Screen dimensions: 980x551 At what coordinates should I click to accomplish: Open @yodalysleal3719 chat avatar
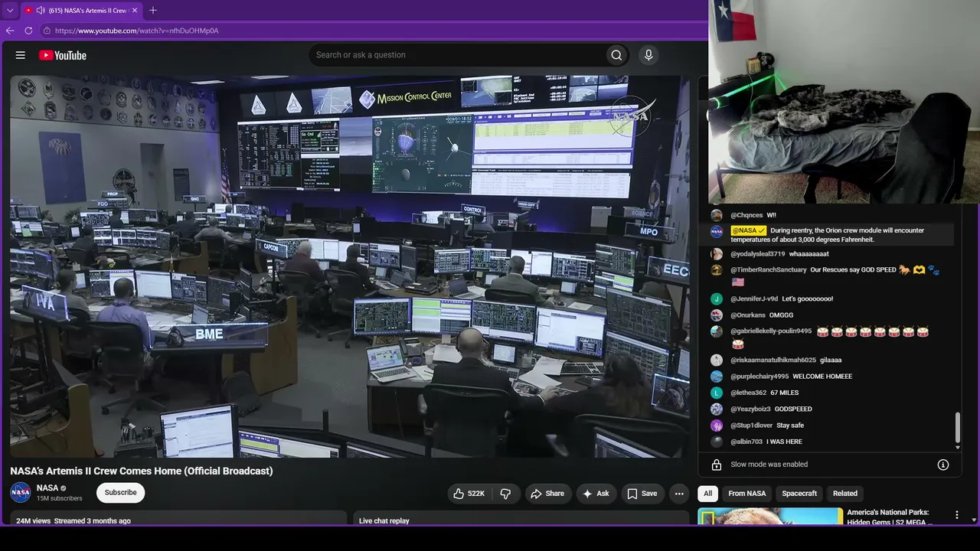pyautogui.click(x=717, y=254)
